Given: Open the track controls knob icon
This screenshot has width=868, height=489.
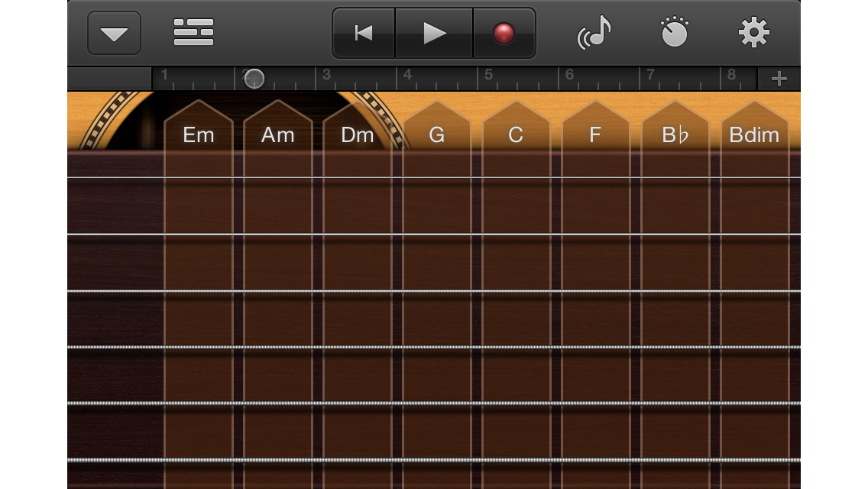Looking at the screenshot, I should click(675, 32).
